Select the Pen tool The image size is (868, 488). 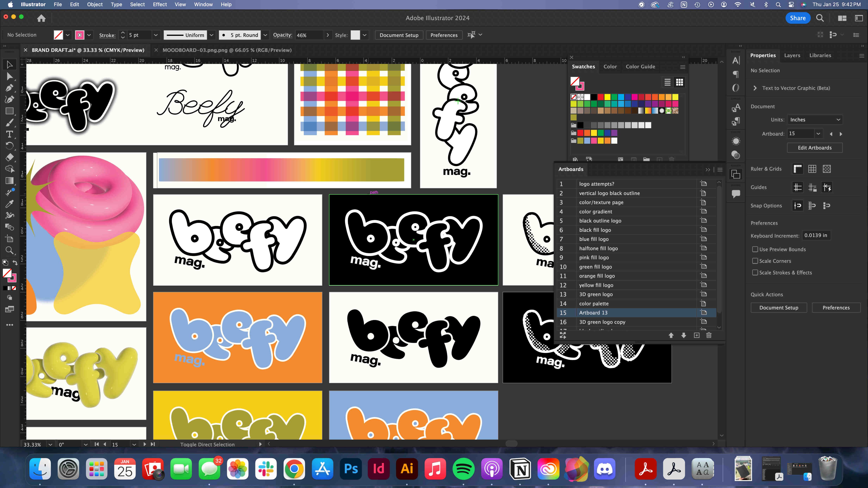tap(9, 88)
